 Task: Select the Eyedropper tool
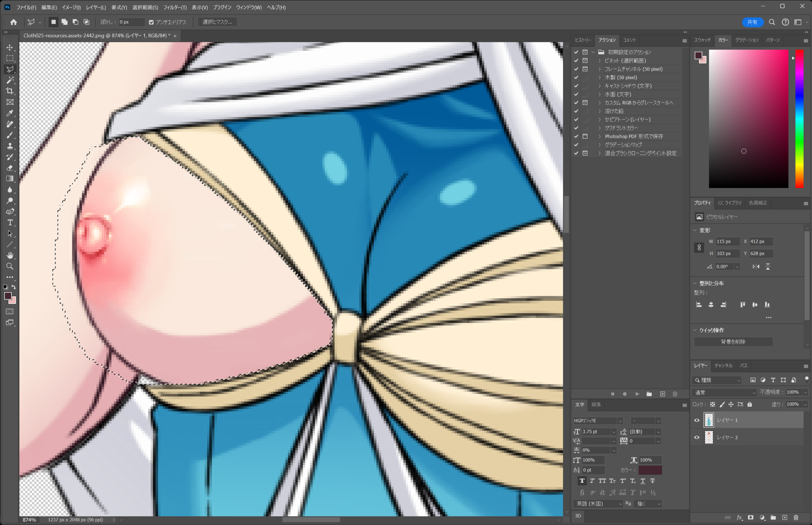pos(10,113)
